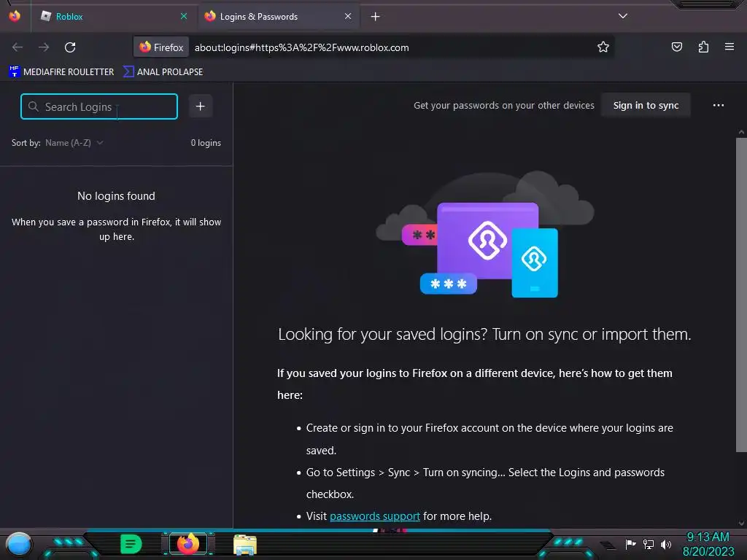Open the volume speaker icon
This screenshot has height=560, width=747.
click(666, 544)
